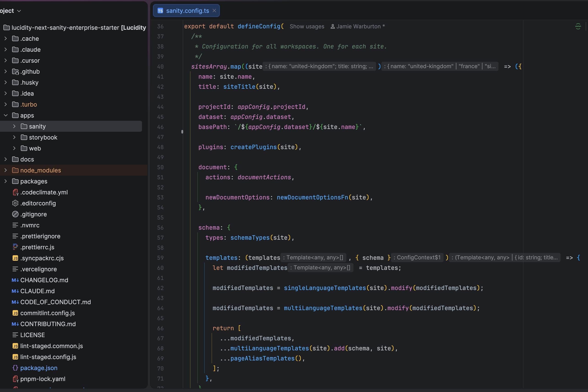588x392 pixels.
Task: Click the package.json braces icon
Action: point(15,368)
